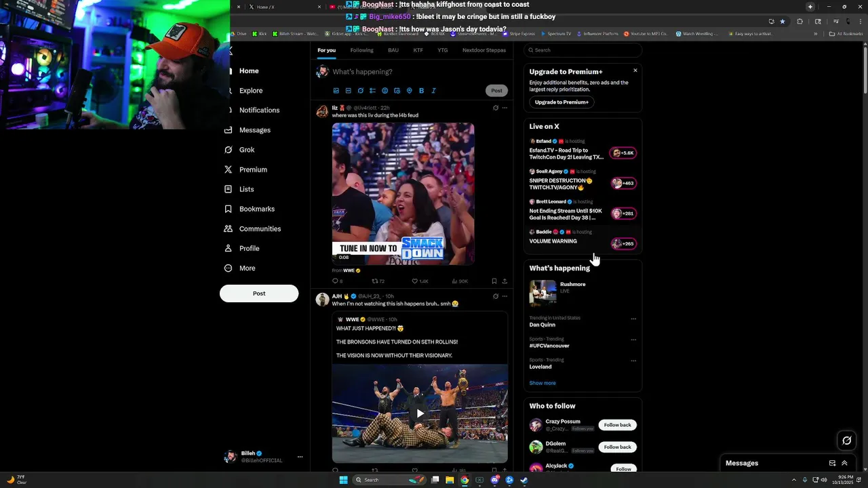
Task: Add a GIF using the composer GIF icon
Action: click(x=348, y=91)
